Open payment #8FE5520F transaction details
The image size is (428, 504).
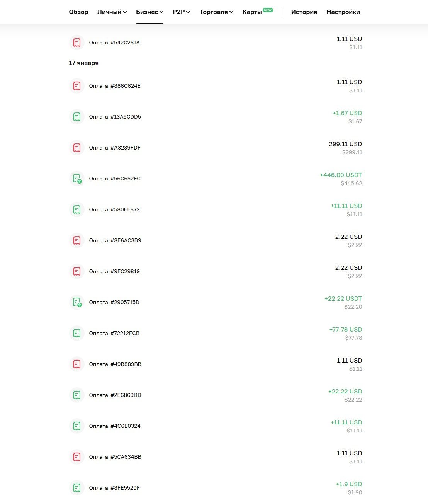(114, 488)
